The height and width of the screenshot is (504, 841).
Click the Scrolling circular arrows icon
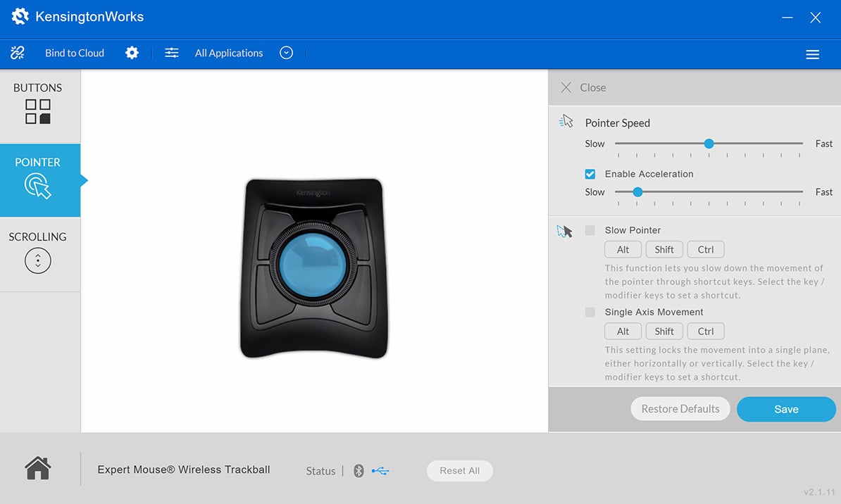click(37, 260)
